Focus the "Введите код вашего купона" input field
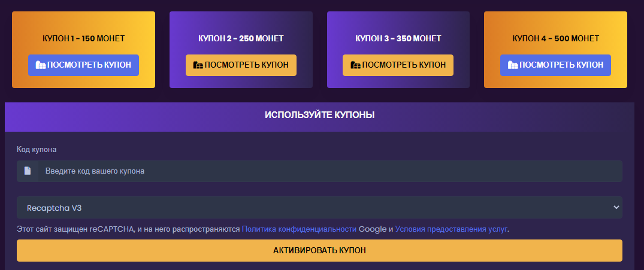 coord(329,171)
